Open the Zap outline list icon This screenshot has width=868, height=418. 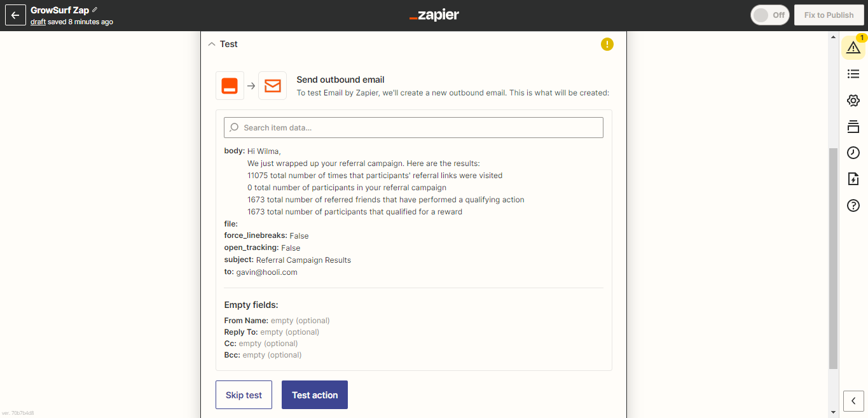point(853,74)
